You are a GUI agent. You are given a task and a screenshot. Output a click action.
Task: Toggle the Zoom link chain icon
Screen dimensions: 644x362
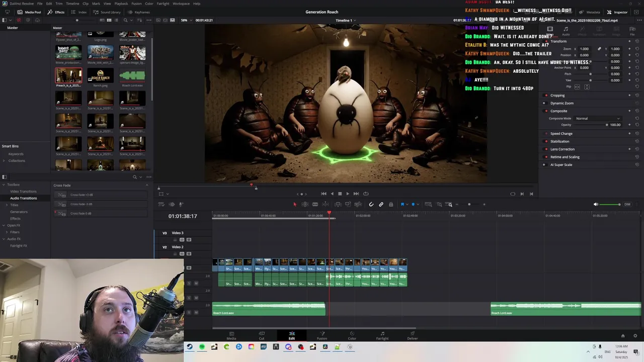coord(599,49)
